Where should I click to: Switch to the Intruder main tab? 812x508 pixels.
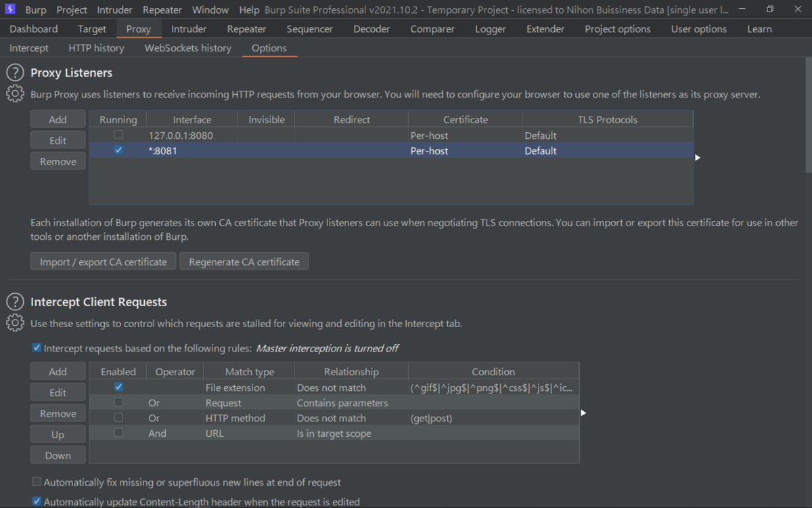pos(189,29)
